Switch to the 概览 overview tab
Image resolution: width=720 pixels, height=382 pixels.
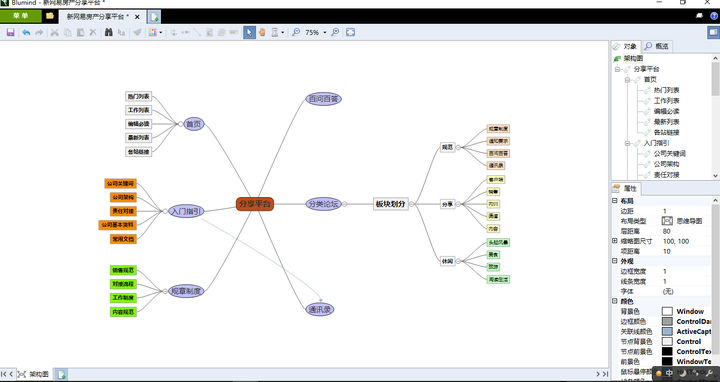point(657,46)
